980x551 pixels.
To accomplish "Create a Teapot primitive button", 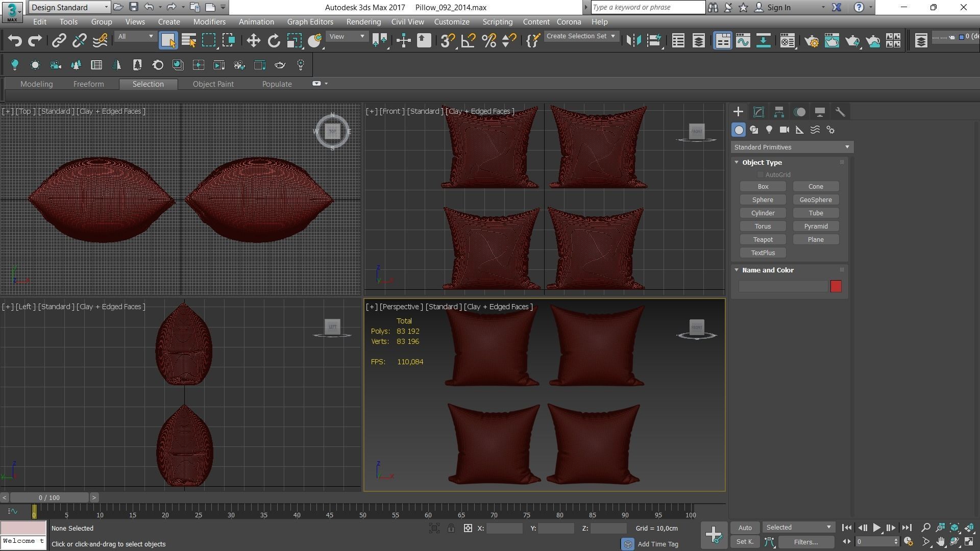I will click(763, 240).
